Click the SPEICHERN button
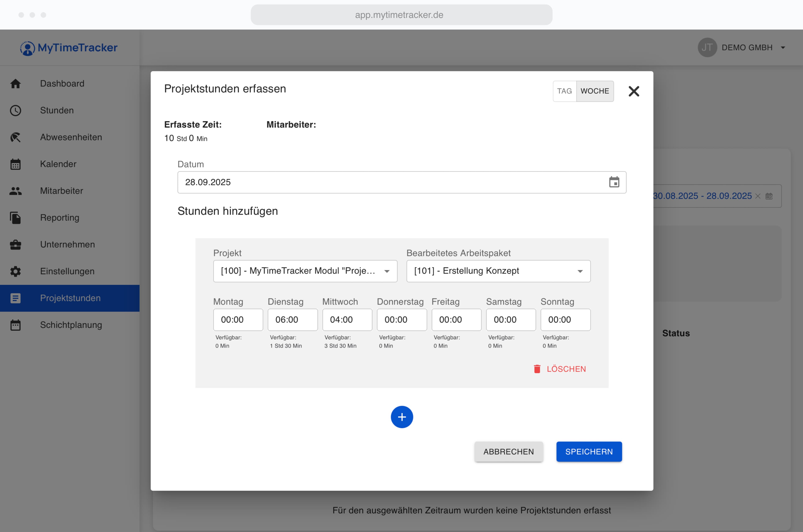 [x=589, y=451]
